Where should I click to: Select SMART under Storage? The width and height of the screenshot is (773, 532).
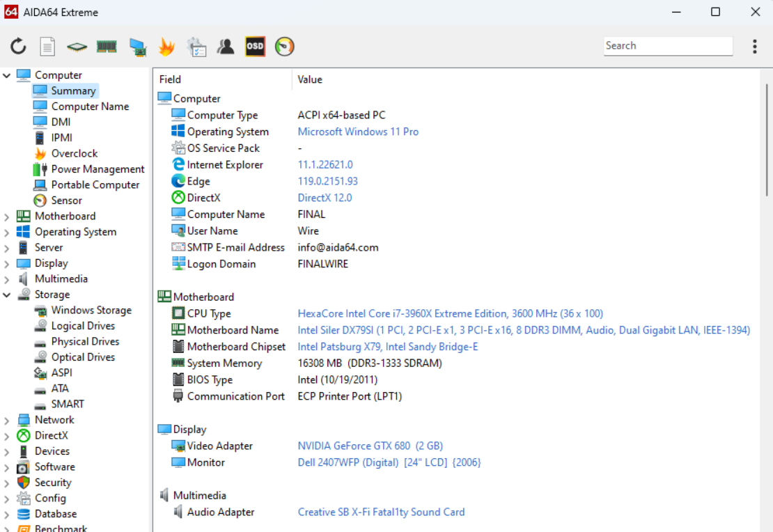pyautogui.click(x=68, y=404)
